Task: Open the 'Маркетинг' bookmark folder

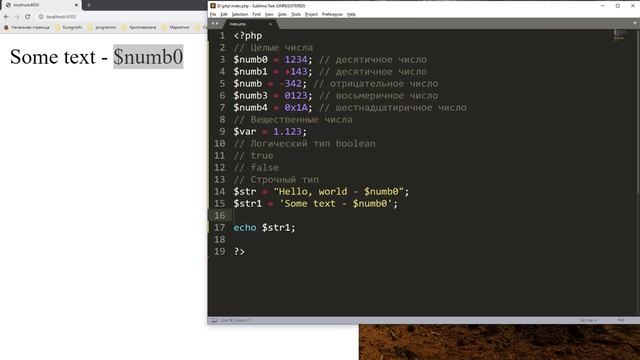Action: coord(176,27)
